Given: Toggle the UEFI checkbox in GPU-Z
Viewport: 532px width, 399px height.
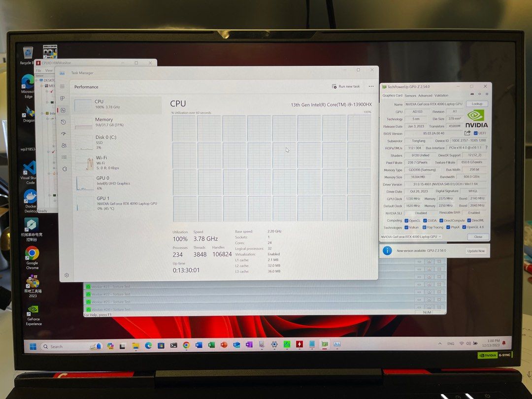Looking at the screenshot, I should [475, 133].
